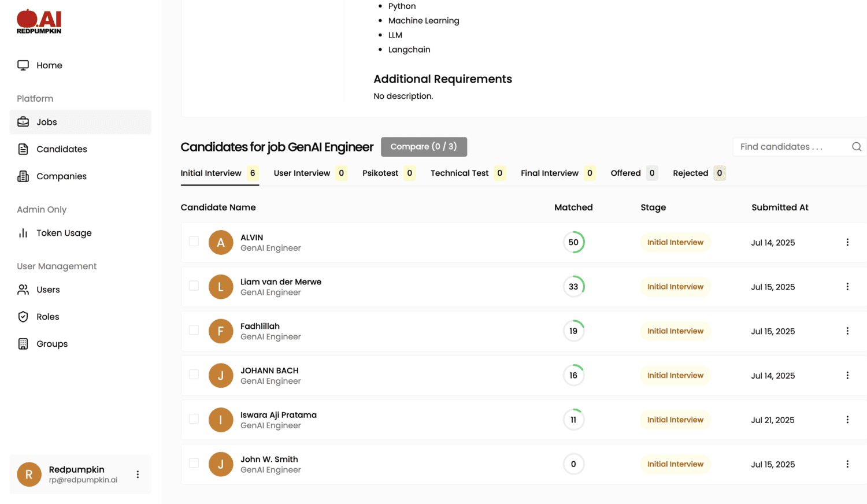Open Token Usage chart icon
867x504 pixels.
click(x=23, y=233)
